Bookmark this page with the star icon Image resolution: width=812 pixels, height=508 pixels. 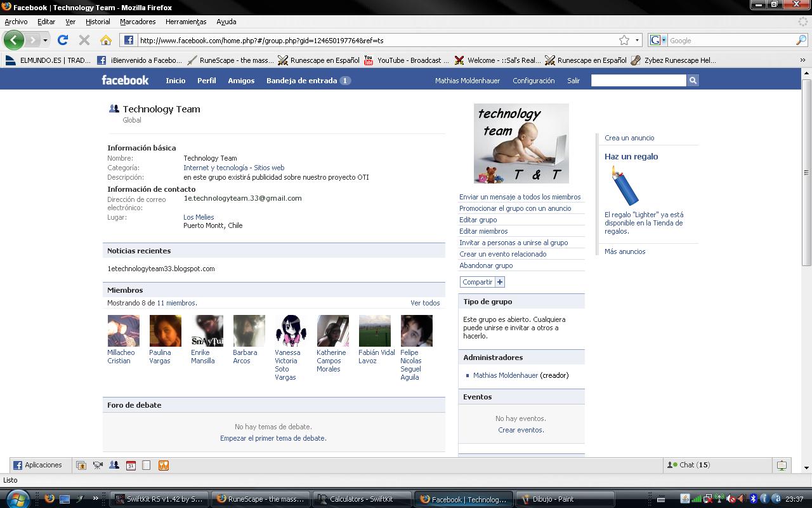click(x=624, y=40)
